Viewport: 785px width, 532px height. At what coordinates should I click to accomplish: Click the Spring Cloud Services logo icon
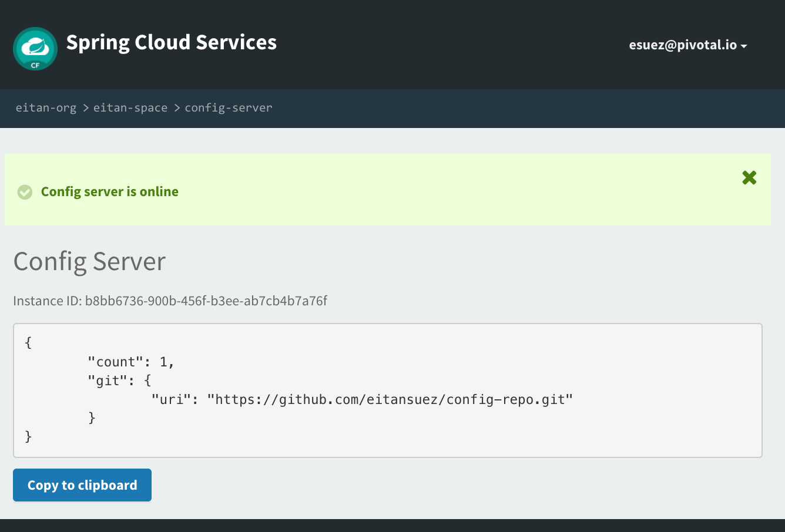point(35,49)
